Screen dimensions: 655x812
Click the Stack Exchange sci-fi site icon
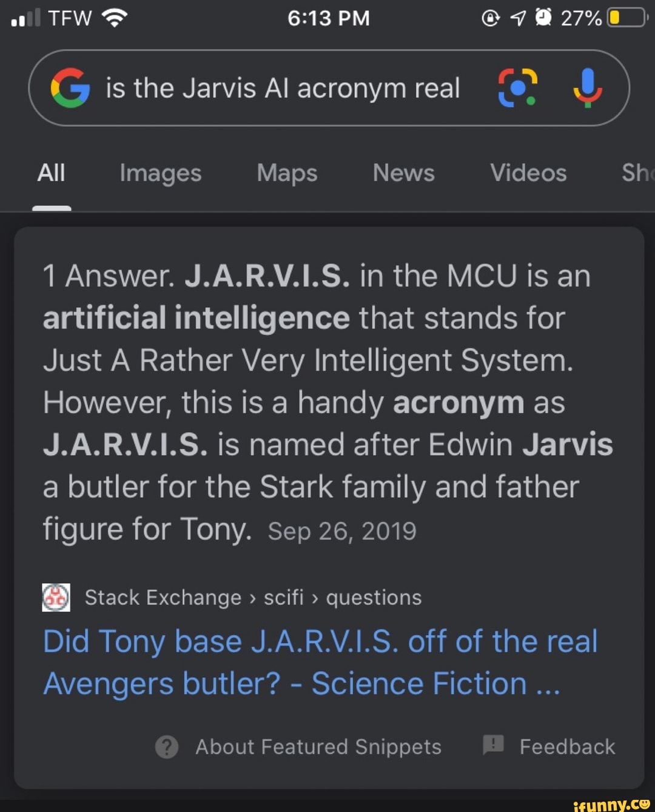click(x=56, y=597)
